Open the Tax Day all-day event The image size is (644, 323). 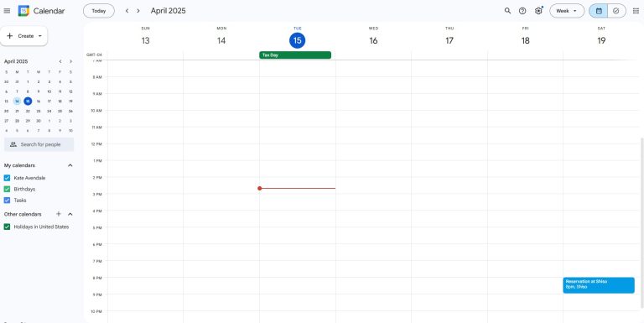[x=295, y=55]
